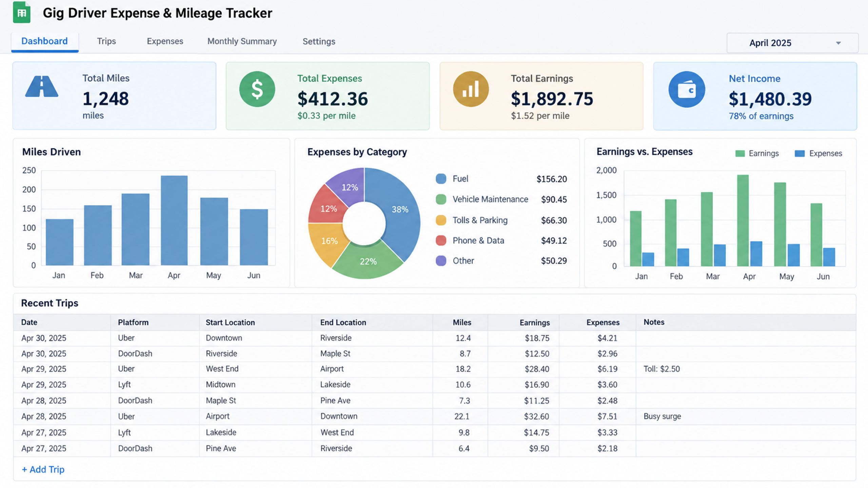Click the dollar sign icon in Total Expenses
The height and width of the screenshot is (488, 868).
pyautogui.click(x=257, y=89)
